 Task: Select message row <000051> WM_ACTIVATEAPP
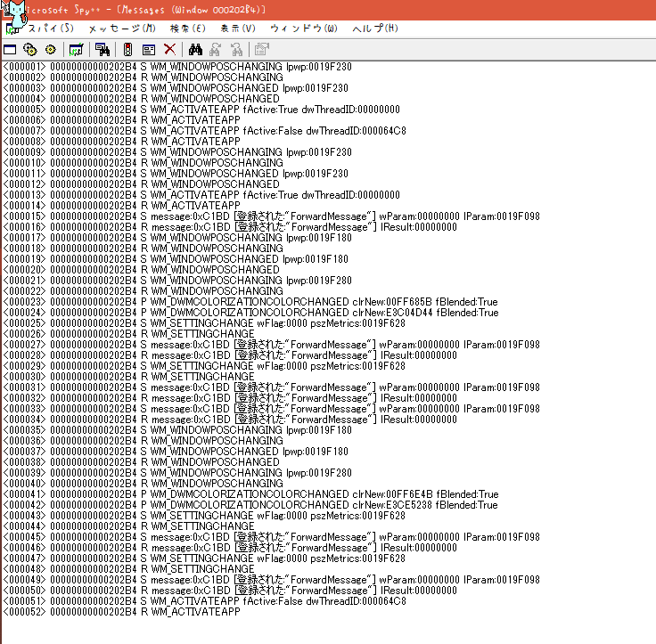click(x=205, y=601)
